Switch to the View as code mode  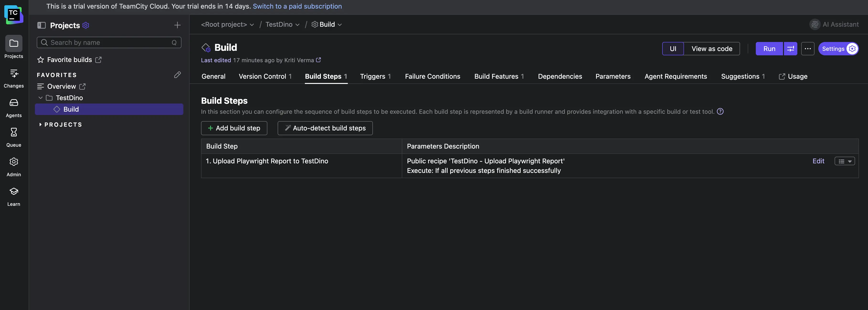point(712,48)
